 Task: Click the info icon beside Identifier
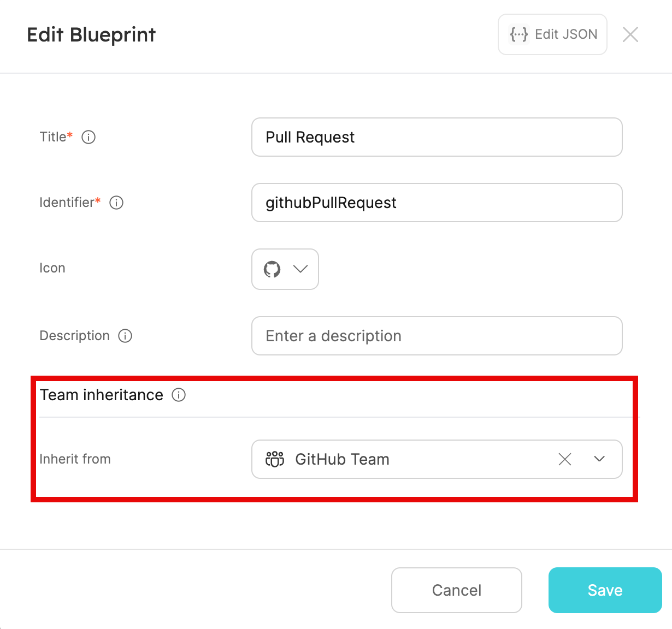click(116, 203)
